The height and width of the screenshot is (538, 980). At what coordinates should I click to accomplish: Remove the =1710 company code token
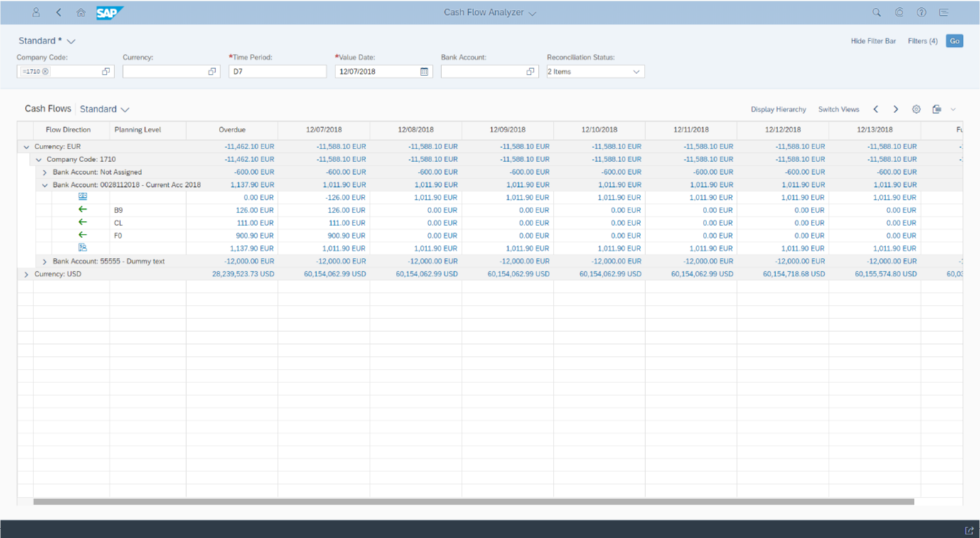[45, 72]
